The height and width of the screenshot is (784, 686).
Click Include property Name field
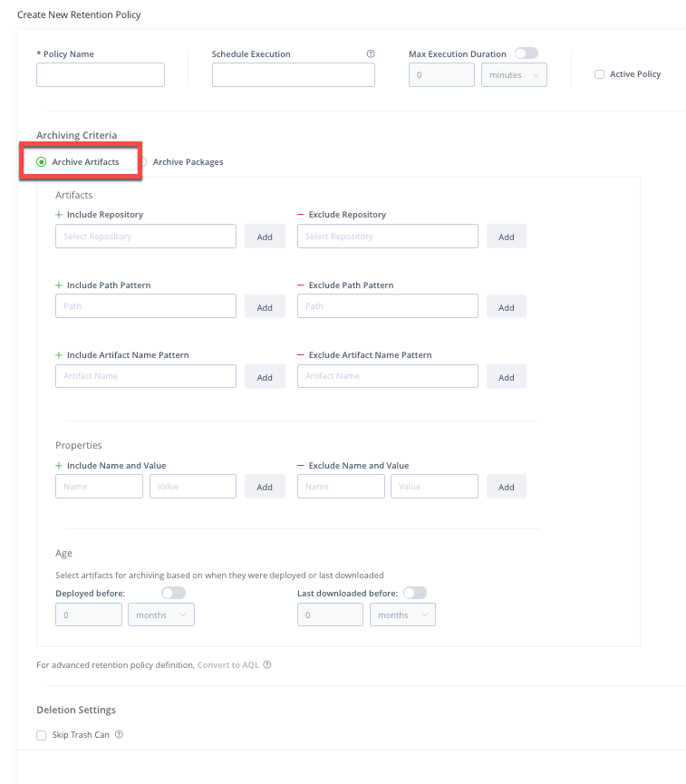tap(99, 486)
